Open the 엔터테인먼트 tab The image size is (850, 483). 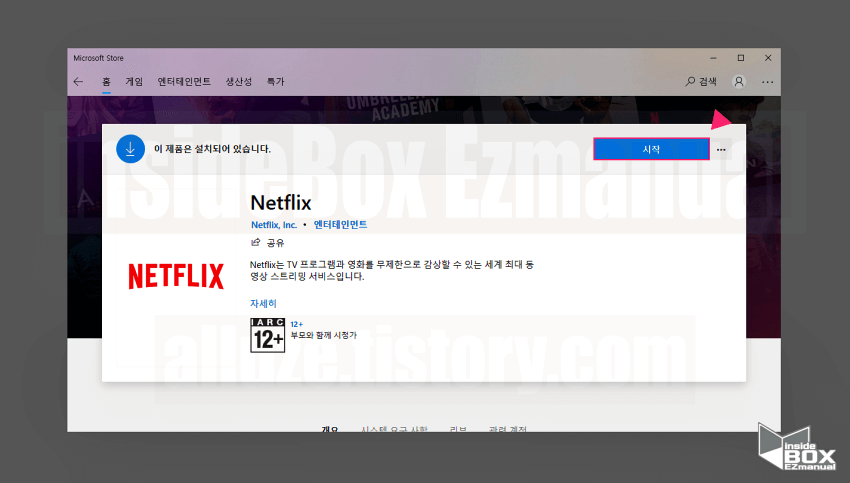pyautogui.click(x=184, y=82)
